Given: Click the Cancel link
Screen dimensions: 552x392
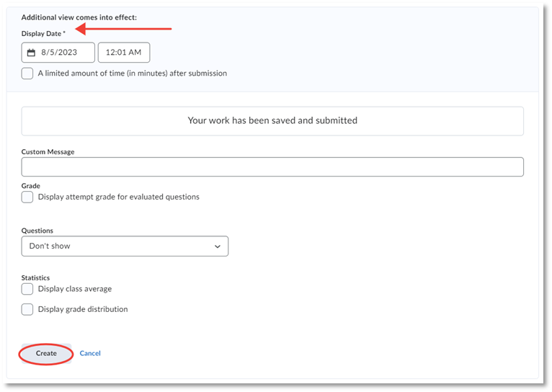Looking at the screenshot, I should (90, 354).
